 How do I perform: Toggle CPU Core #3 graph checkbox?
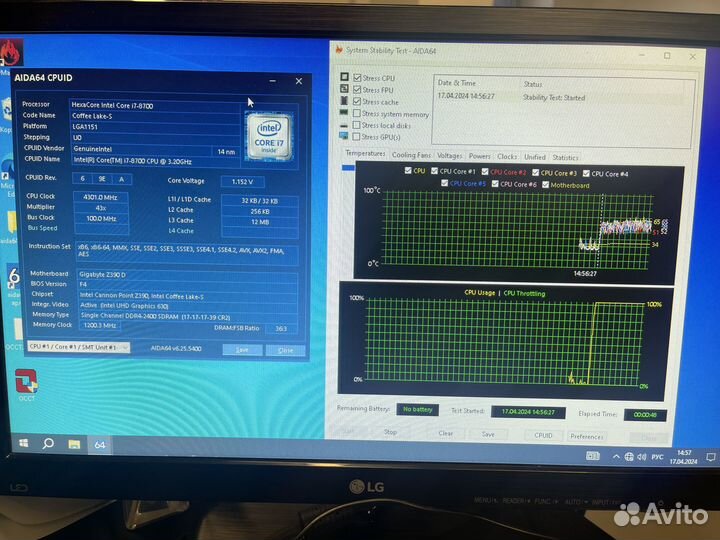click(535, 173)
